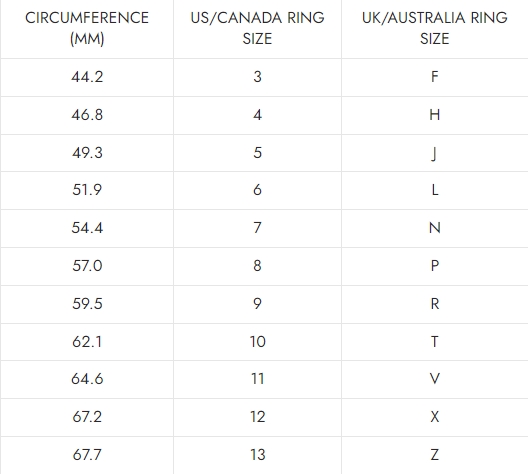Select the 54.4 circumference cell
Image resolution: width=528 pixels, height=474 pixels.
(x=87, y=228)
